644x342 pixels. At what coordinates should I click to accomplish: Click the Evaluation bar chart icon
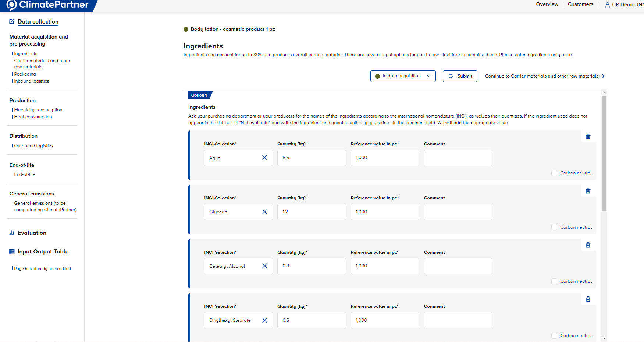pyautogui.click(x=12, y=233)
